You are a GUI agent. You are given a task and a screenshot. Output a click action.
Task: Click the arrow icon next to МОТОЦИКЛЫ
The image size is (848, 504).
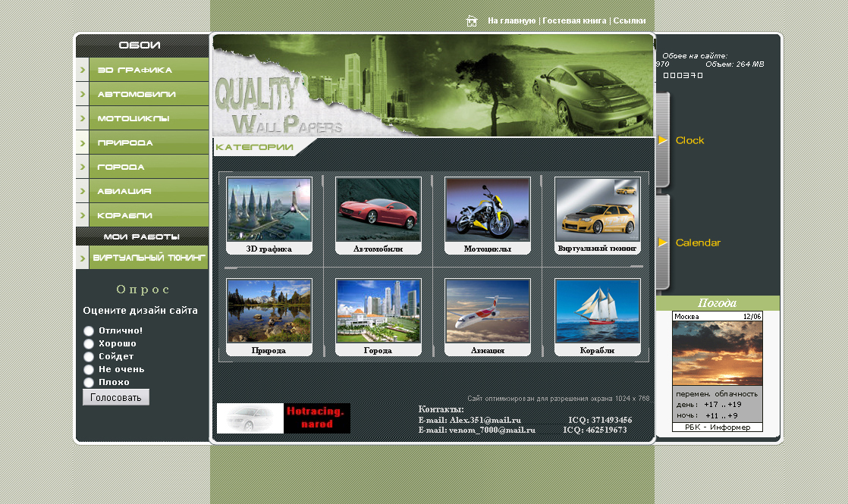(x=82, y=118)
